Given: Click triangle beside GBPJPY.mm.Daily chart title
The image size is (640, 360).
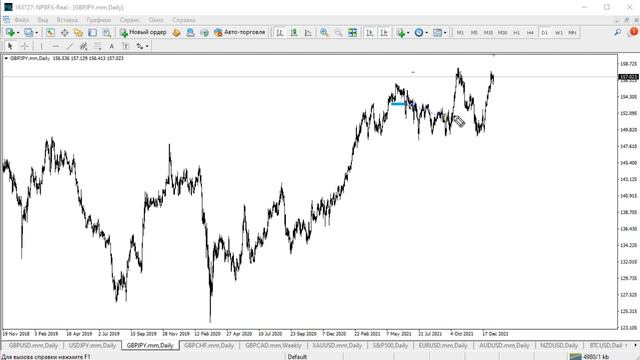Looking at the screenshot, I should pyautogui.click(x=6, y=58).
